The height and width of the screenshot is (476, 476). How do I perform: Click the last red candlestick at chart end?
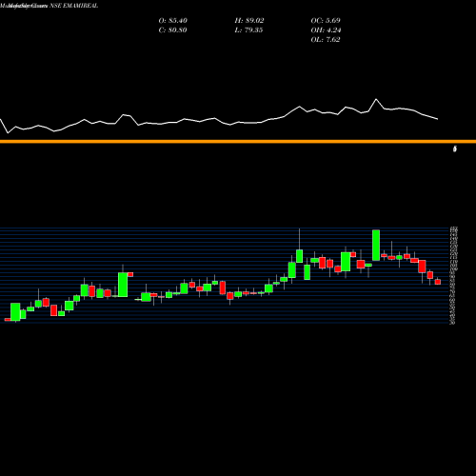(438, 282)
